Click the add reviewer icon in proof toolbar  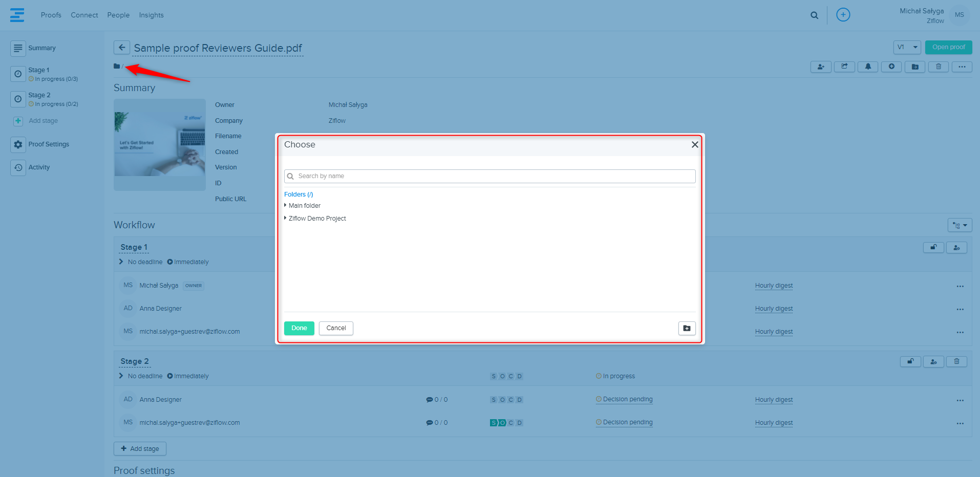point(821,67)
